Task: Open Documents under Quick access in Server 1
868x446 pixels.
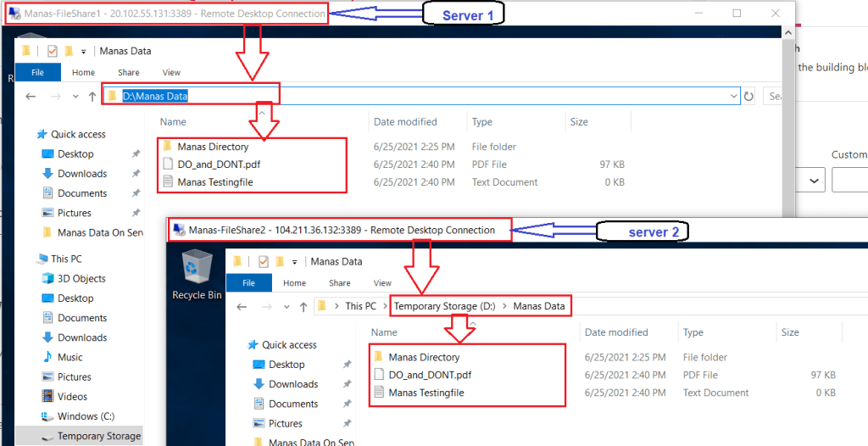Action: click(x=82, y=192)
